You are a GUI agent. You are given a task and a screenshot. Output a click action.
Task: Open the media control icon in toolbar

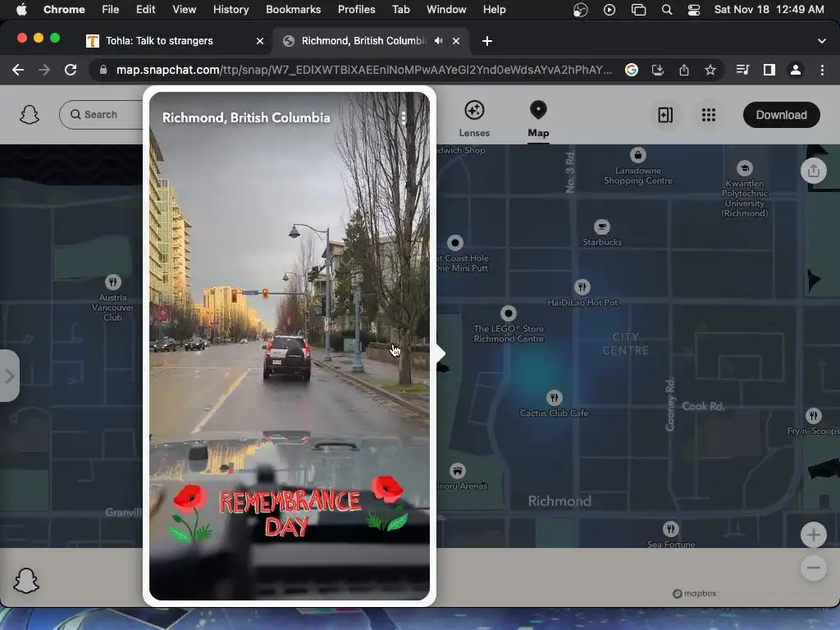coord(742,70)
